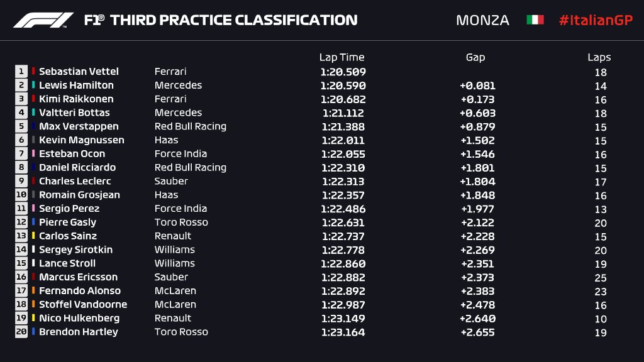Click position 1 number badge
This screenshot has height=362, width=644.
tap(22, 72)
